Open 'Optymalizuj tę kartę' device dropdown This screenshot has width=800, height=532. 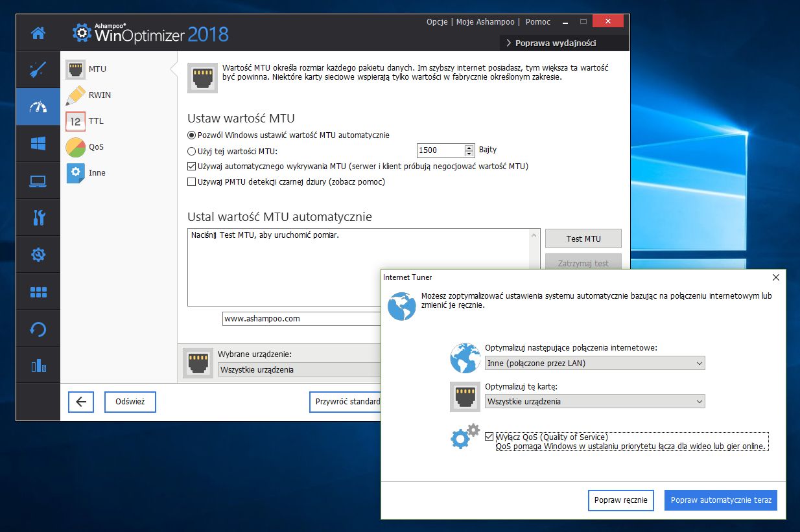(x=594, y=401)
